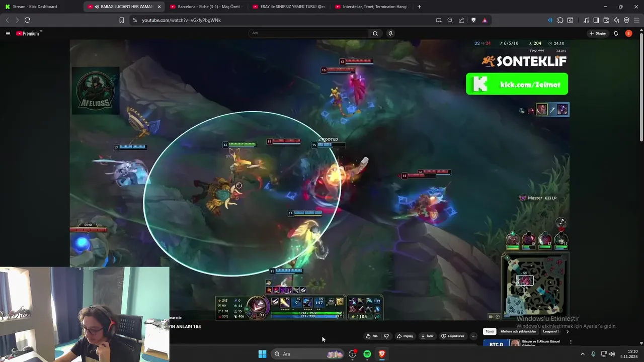Open media control music note icon
The width and height of the screenshot is (644, 362).
[586, 20]
